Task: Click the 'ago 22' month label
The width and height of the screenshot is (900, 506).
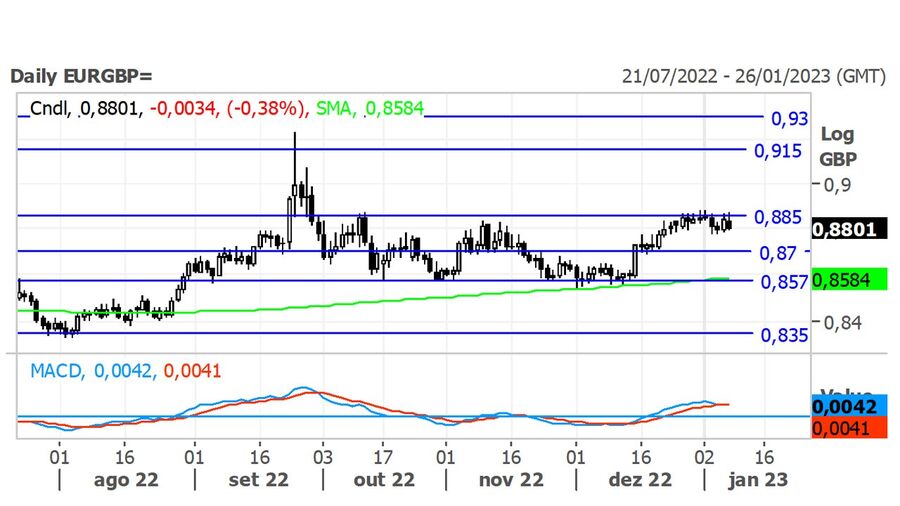Action: coord(126,480)
